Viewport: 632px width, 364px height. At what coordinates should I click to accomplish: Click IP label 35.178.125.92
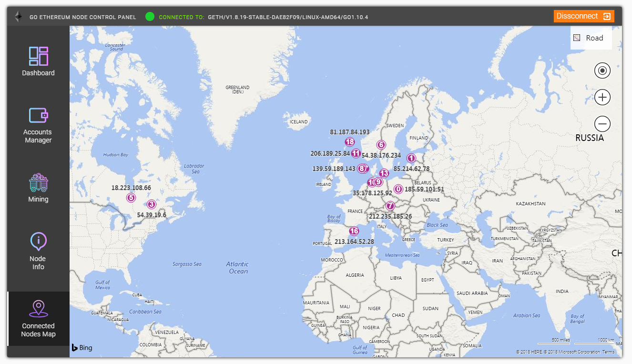372,193
